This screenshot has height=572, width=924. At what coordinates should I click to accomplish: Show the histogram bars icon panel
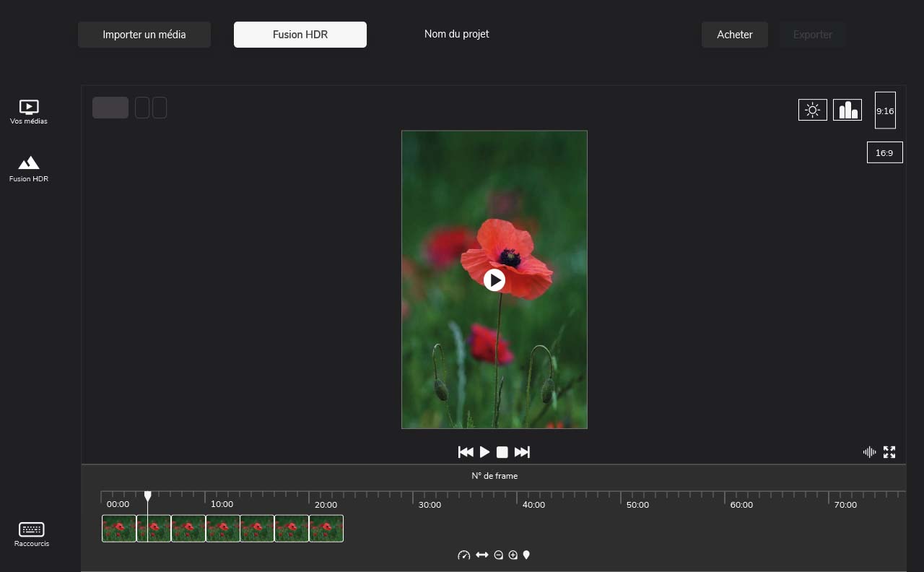coord(847,110)
